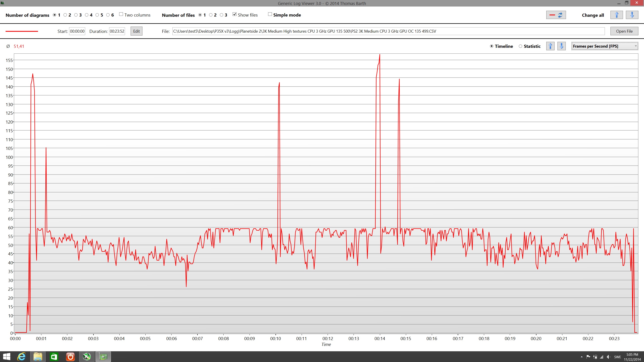The width and height of the screenshot is (644, 362).
Task: Click the volume speaker tray icon
Action: (608, 357)
